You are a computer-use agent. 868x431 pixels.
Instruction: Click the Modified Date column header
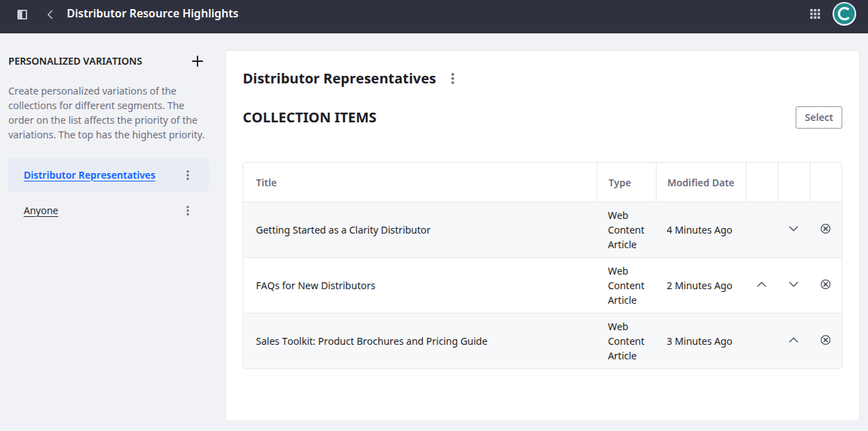pos(700,183)
